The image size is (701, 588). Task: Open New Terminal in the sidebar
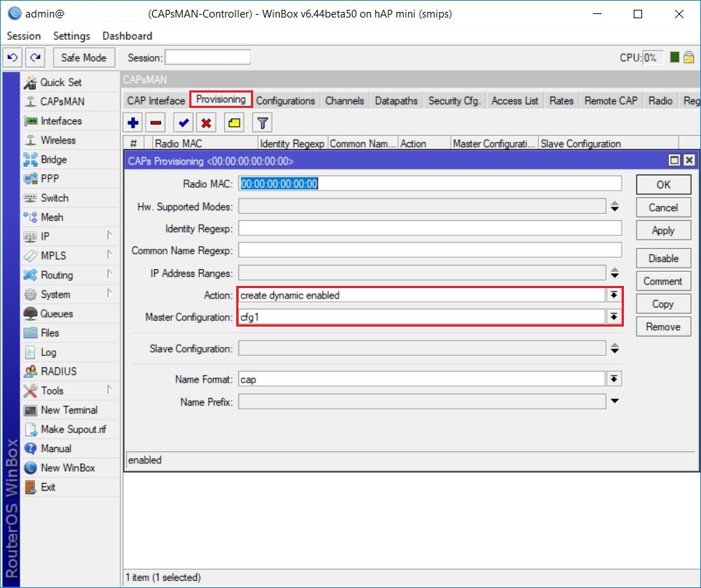coord(70,410)
